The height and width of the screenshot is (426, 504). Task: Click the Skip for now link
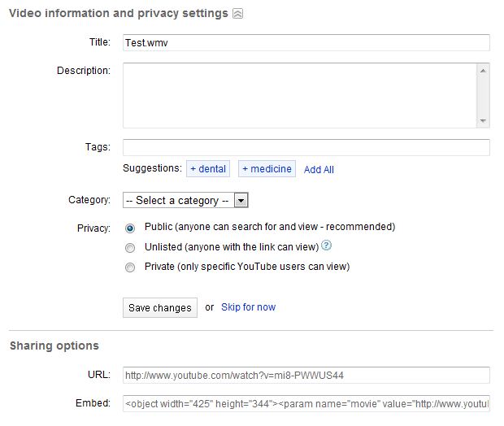(x=248, y=307)
